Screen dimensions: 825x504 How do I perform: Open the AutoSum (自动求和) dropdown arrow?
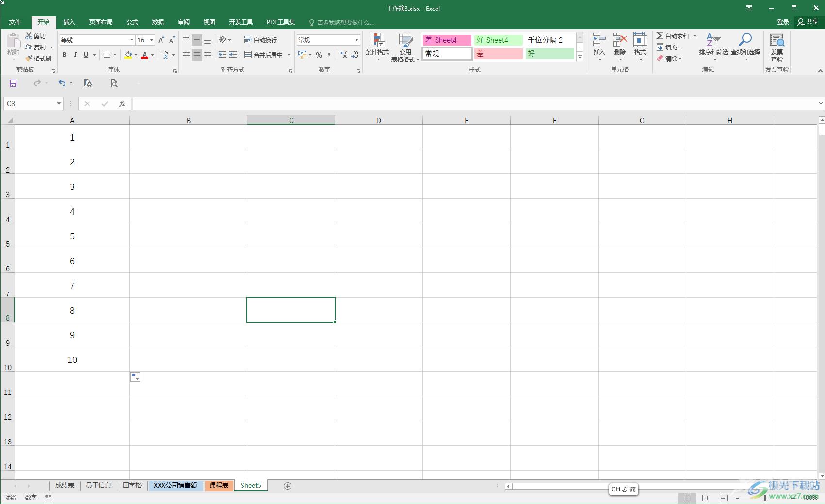(695, 36)
